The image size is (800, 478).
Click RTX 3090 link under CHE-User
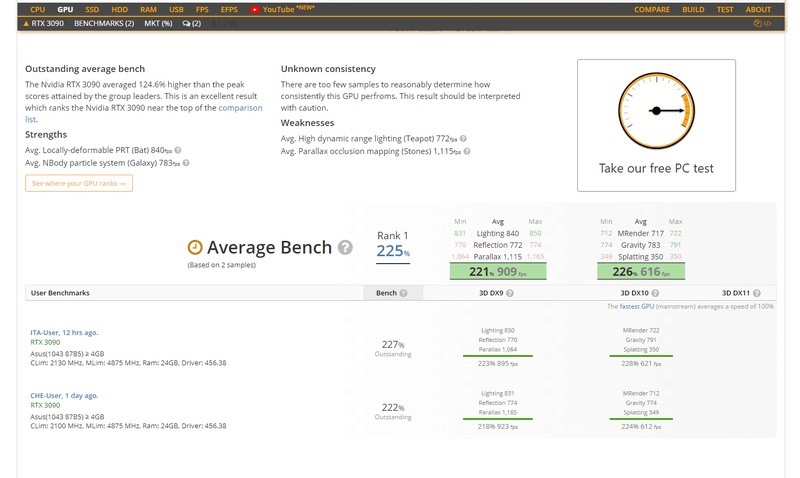[x=45, y=405]
